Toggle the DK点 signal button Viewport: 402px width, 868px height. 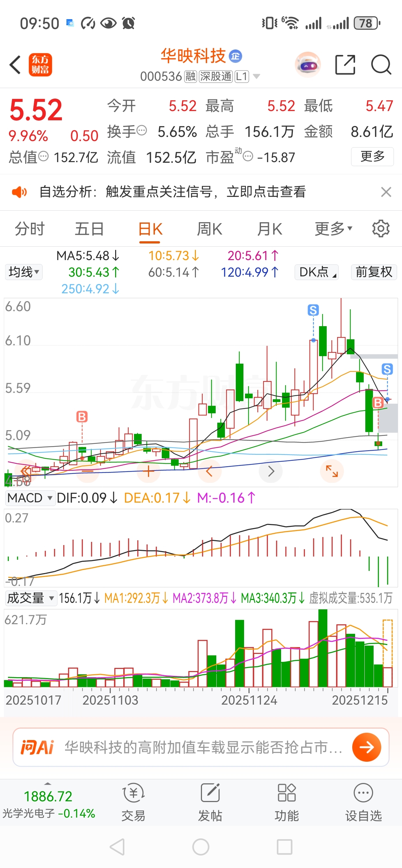[x=317, y=272]
